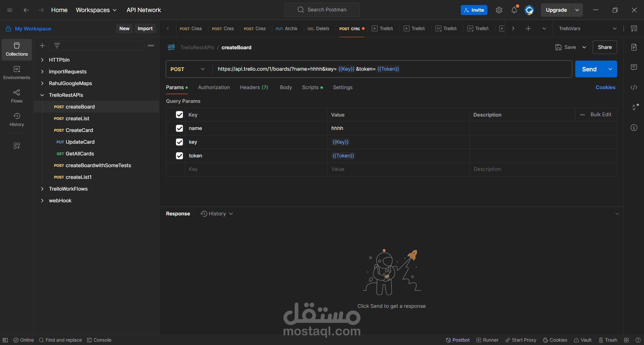Open the code snippet icon
This screenshot has height=345, width=644.
pos(634,87)
